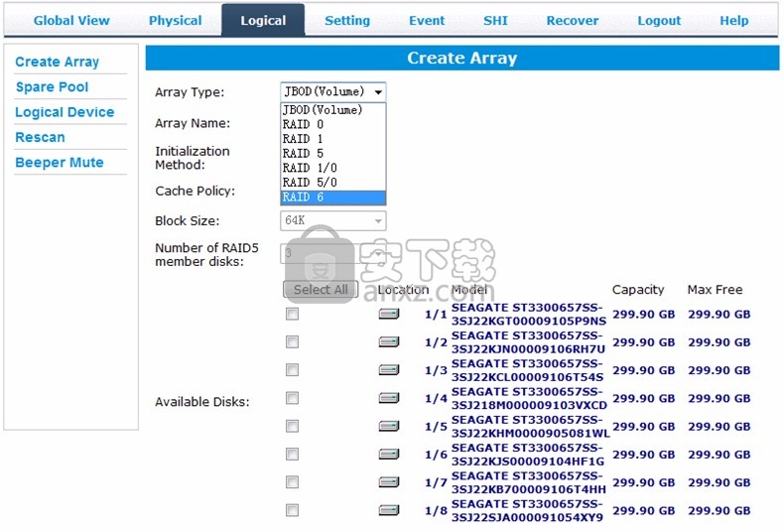This screenshot has width=784, height=532.
Task: Click model text SEAGATE ST3300657SS-3SJ22KCL00009106T54S
Action: 527,370
